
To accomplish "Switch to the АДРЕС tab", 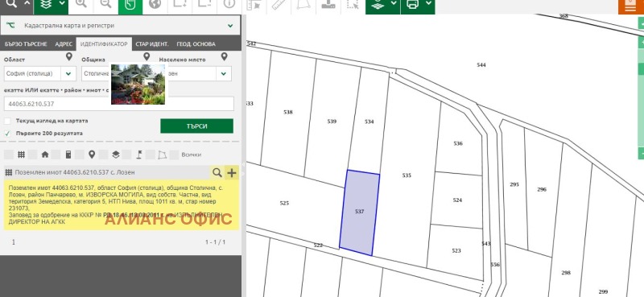I will point(64,44).
